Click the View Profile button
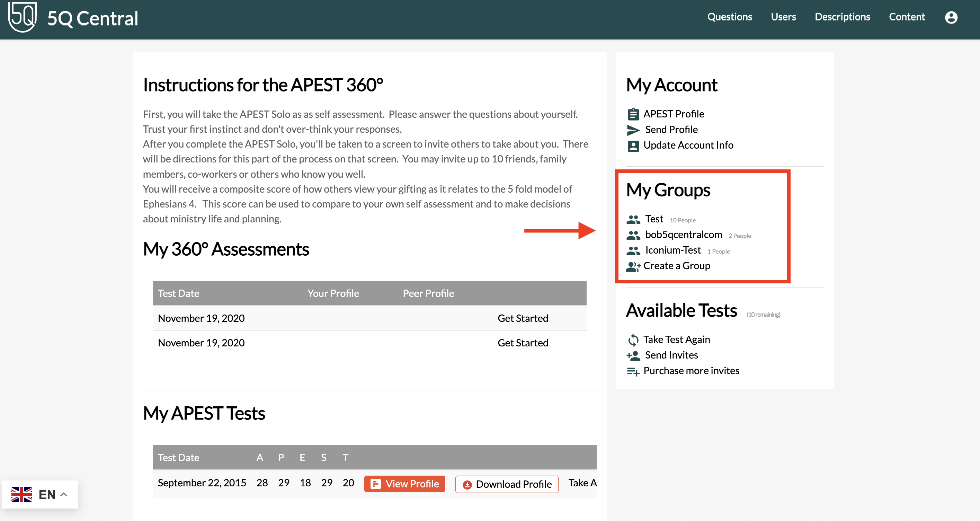 pos(404,484)
